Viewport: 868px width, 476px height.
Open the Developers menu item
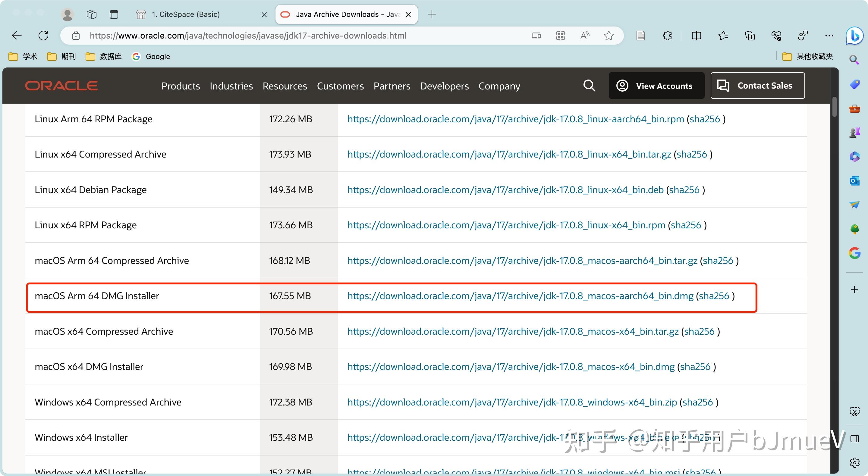coord(444,86)
